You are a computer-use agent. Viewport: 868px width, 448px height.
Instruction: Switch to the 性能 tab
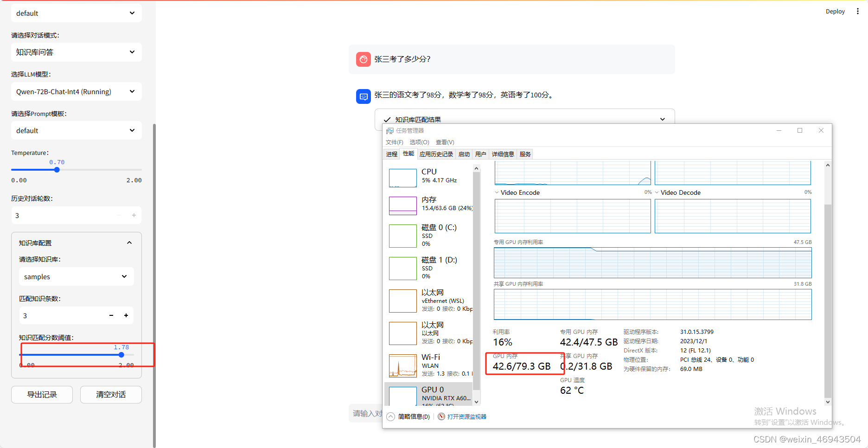click(408, 154)
